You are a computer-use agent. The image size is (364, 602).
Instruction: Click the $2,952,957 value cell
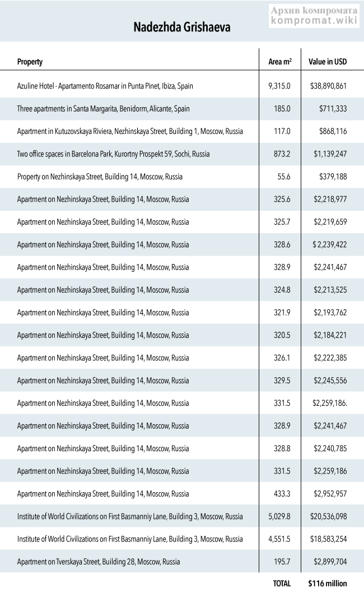click(x=330, y=493)
